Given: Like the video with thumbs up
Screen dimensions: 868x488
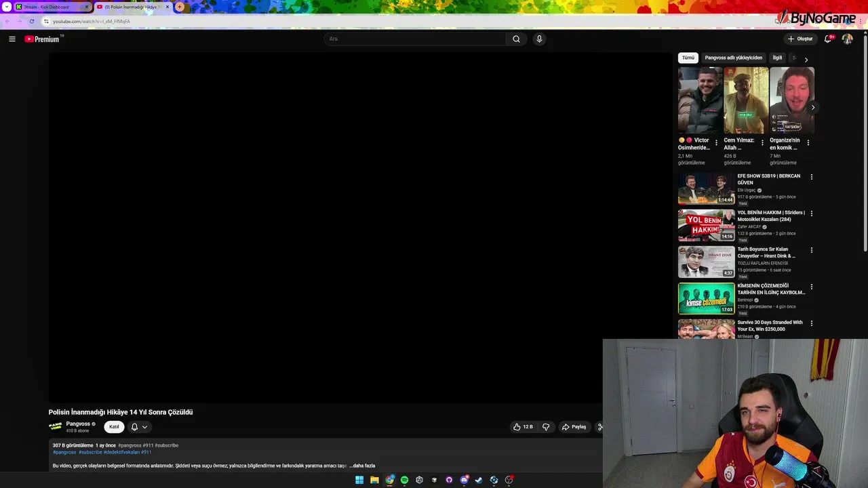Looking at the screenshot, I should click(523, 427).
